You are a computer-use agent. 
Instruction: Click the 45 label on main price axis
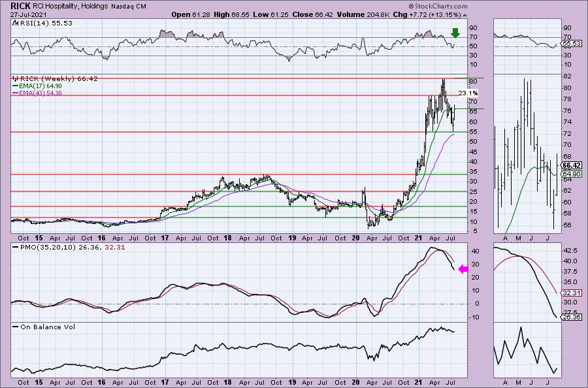click(473, 152)
